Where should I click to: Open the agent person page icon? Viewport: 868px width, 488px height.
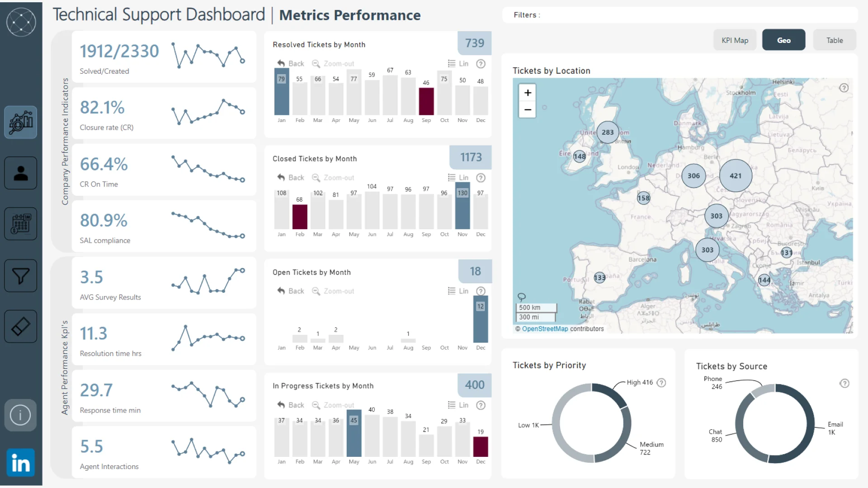click(x=21, y=173)
